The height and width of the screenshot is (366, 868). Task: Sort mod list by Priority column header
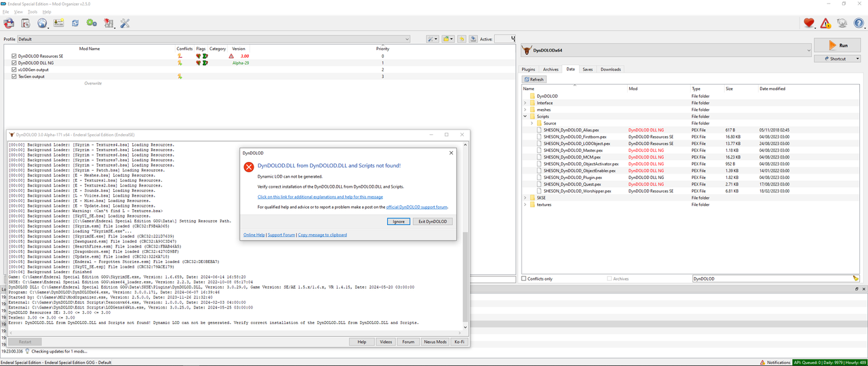click(382, 49)
